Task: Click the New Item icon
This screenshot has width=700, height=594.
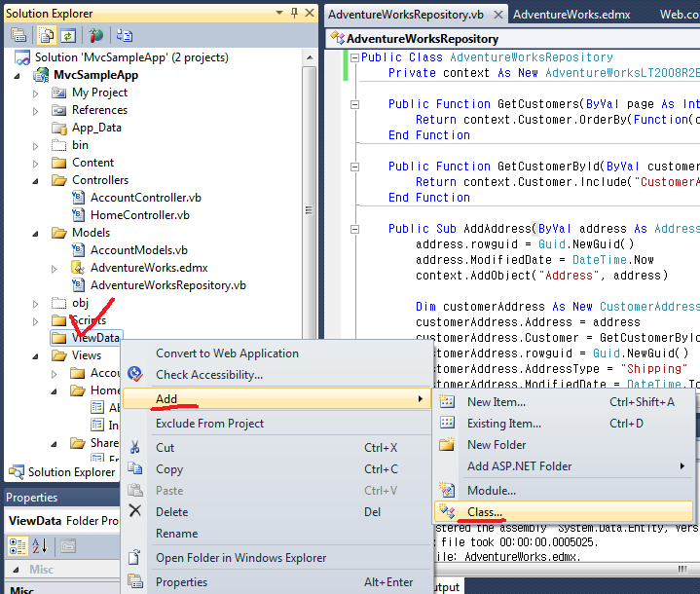Action: (x=447, y=401)
